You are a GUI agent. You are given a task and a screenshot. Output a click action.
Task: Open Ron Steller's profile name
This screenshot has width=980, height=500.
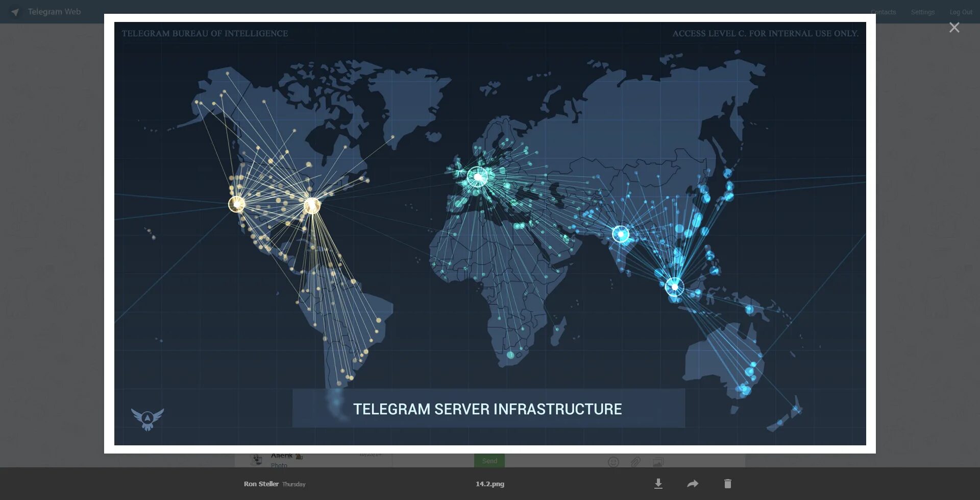click(x=261, y=484)
